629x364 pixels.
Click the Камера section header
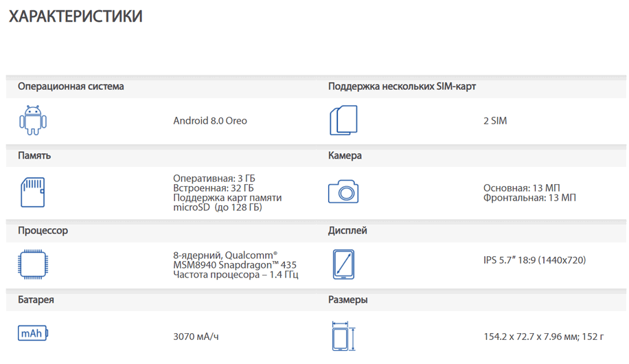(x=345, y=155)
